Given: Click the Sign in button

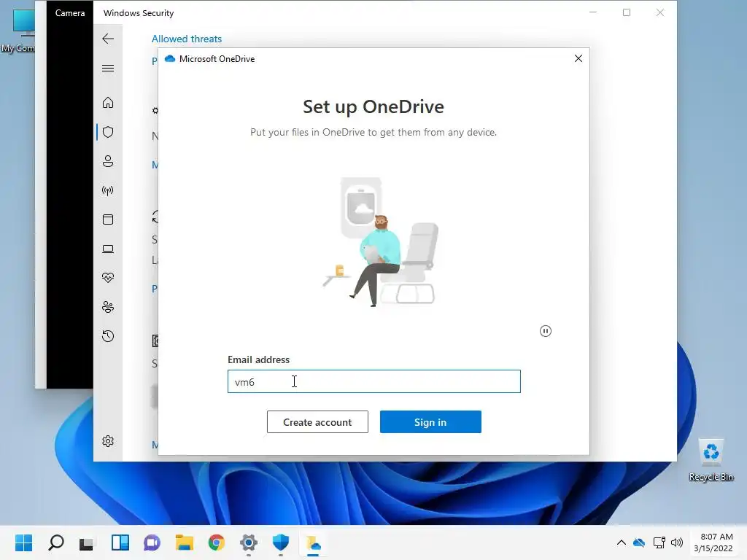Looking at the screenshot, I should pos(430,422).
